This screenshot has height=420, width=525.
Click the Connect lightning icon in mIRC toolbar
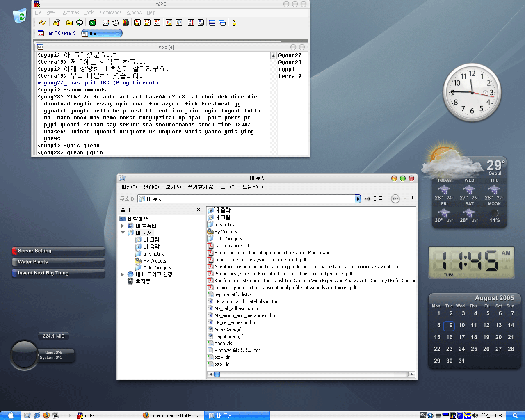(x=42, y=23)
